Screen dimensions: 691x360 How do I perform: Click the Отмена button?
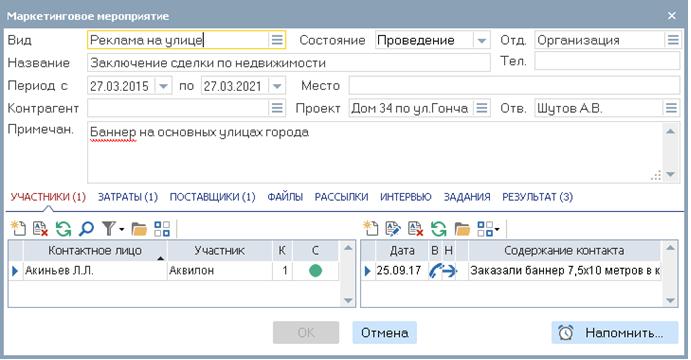click(385, 333)
